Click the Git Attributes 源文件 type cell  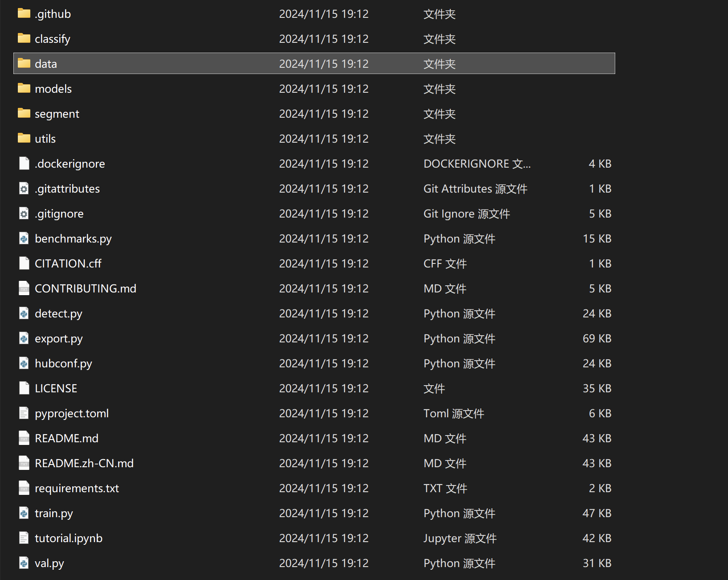click(x=475, y=189)
